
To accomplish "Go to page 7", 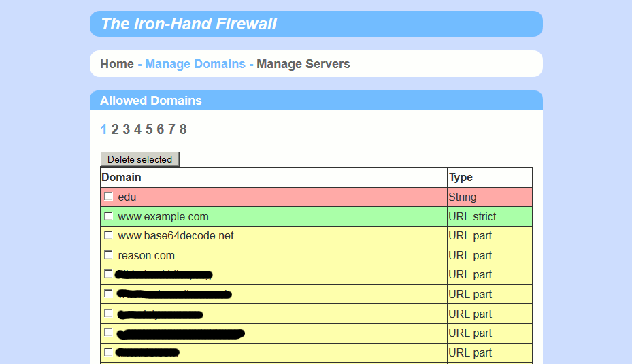I will click(171, 129).
